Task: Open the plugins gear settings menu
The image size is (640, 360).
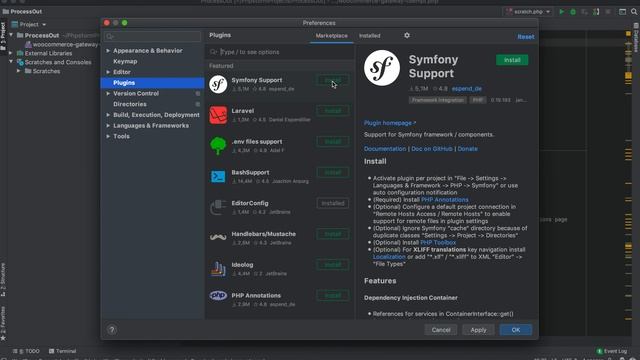Action: pos(407,36)
